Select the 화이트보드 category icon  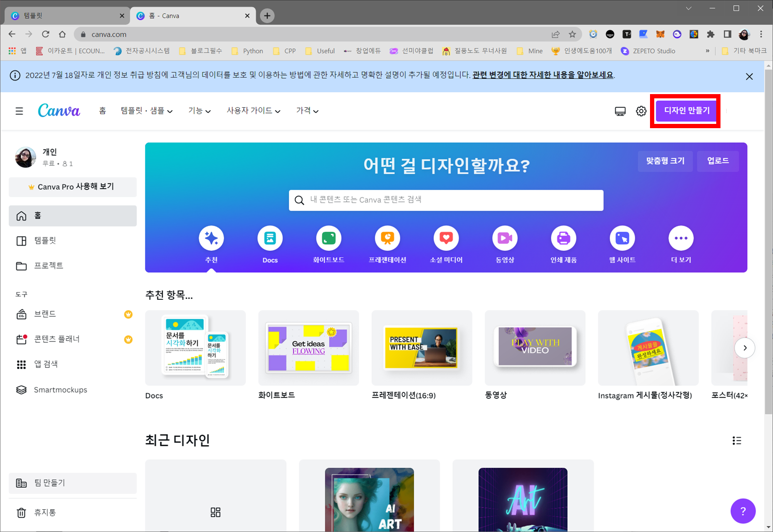329,238
